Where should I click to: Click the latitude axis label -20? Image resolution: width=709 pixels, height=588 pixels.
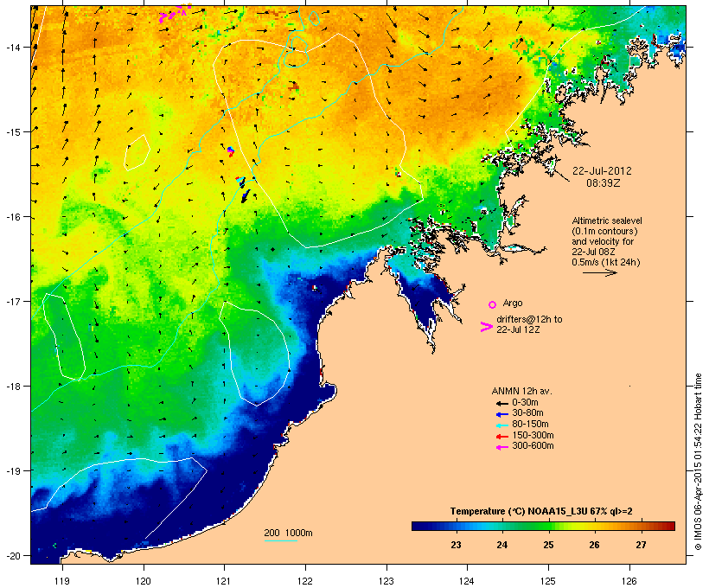[13, 556]
